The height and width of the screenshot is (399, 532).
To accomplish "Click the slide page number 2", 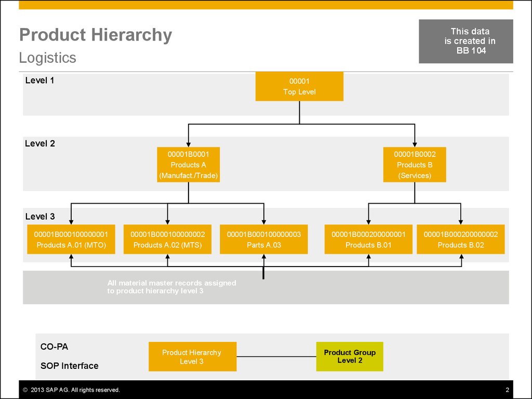I will 507,390.
